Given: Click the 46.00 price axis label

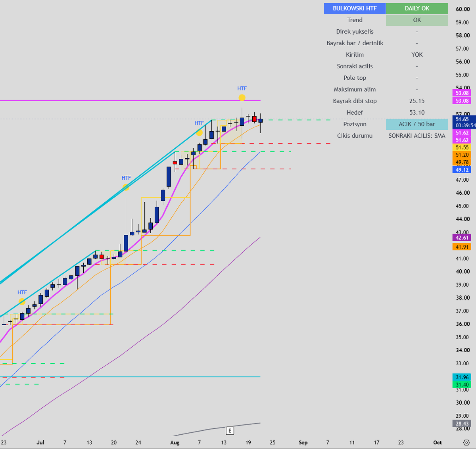Looking at the screenshot, I should 463,193.
